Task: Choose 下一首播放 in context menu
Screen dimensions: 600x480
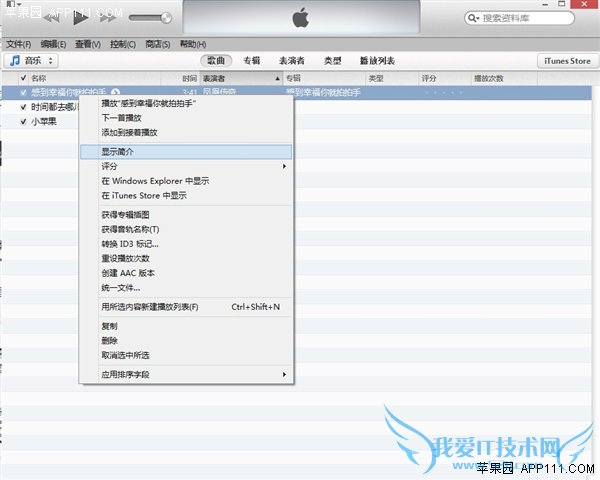Action: tap(186, 118)
